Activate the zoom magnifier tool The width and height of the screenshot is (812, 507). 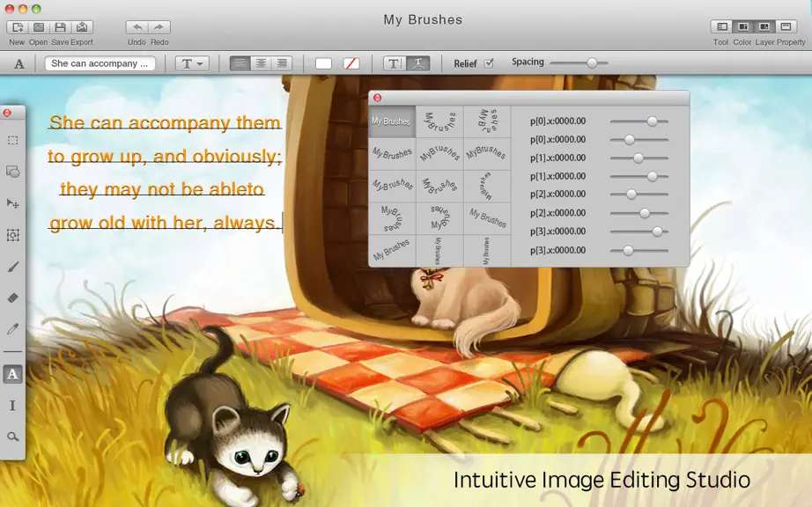13,437
